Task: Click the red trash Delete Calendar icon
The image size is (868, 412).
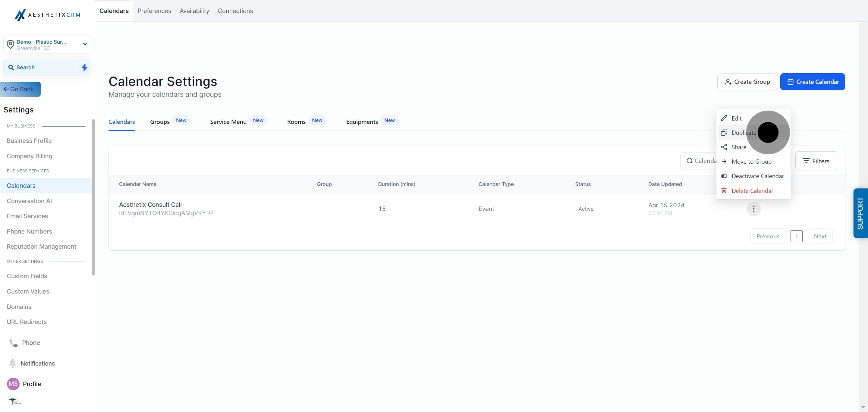Action: click(724, 191)
